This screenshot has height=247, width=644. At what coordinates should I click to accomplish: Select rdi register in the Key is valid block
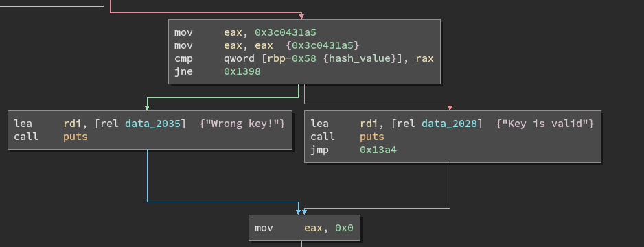tap(369, 123)
